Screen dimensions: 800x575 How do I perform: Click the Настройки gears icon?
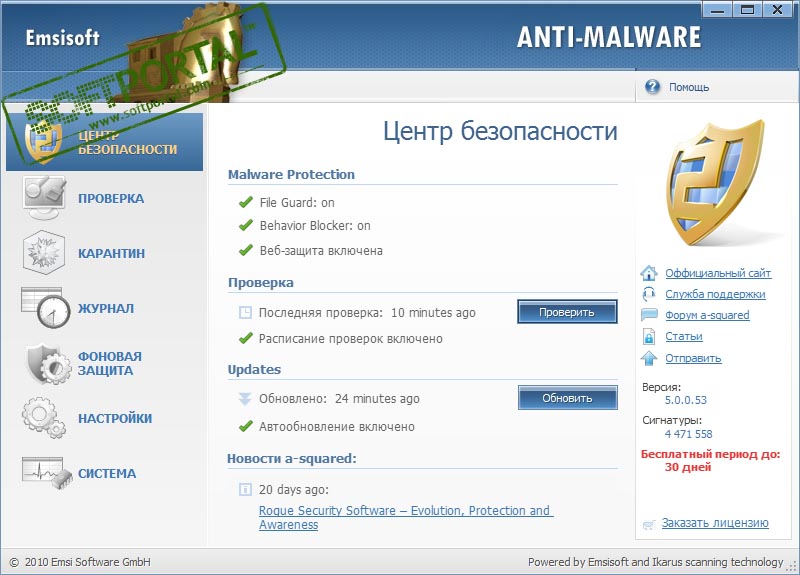coord(44,418)
